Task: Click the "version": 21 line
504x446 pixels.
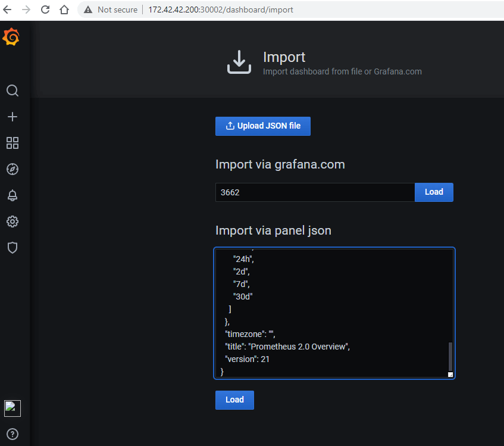Action: [x=247, y=359]
